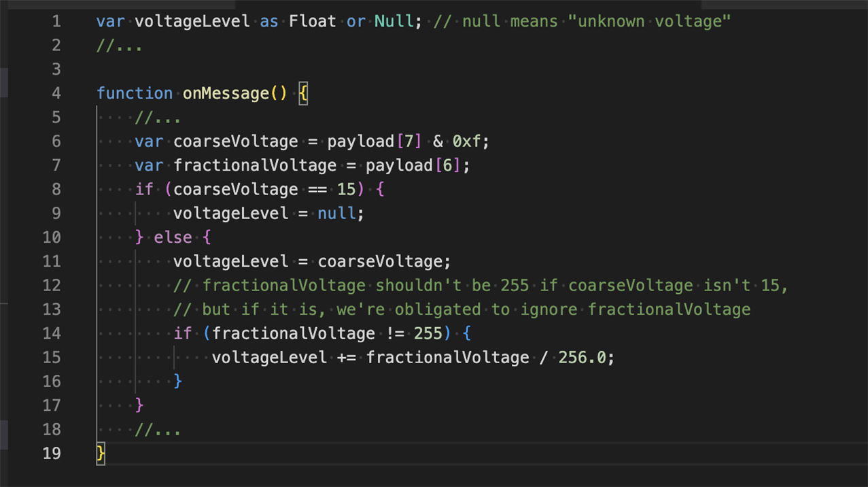Click line number 4 in the gutter

56,93
